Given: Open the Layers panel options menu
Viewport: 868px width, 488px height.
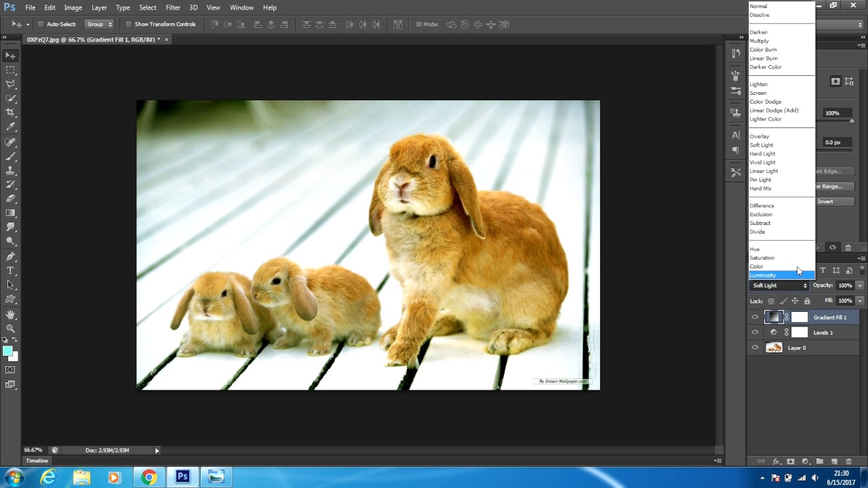Looking at the screenshot, I should [x=862, y=258].
